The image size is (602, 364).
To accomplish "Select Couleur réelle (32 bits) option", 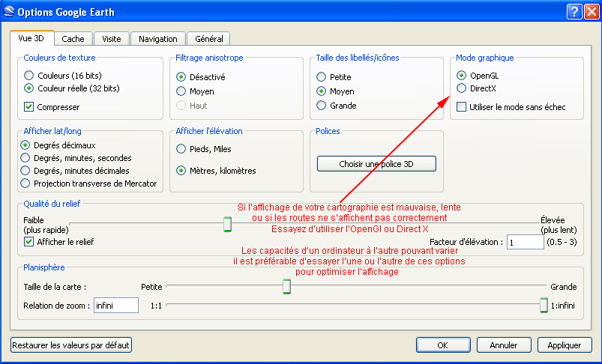I will point(28,88).
